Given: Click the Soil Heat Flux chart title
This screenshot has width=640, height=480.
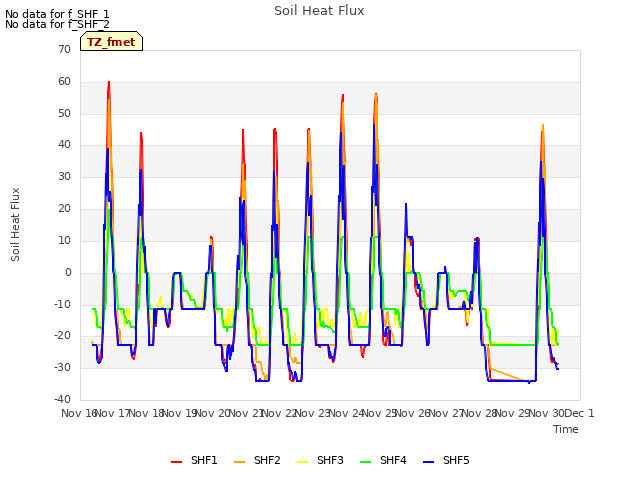Looking at the screenshot, I should point(319,11).
